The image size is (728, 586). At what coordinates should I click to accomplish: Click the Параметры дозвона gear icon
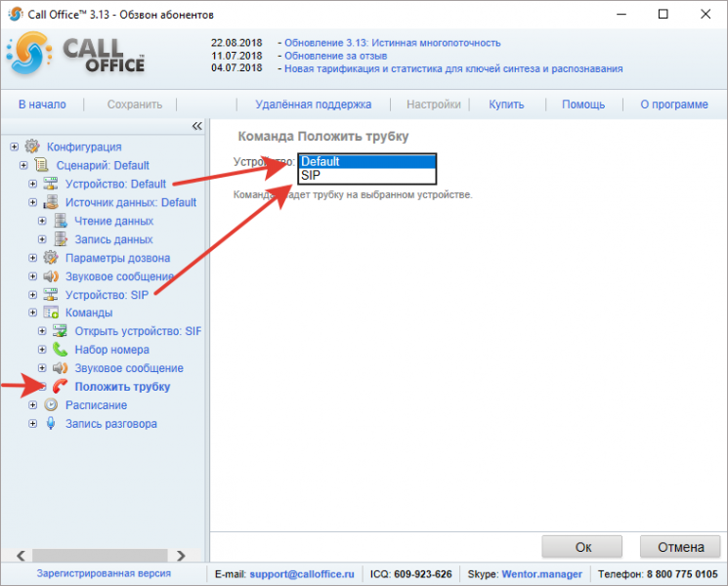(51, 258)
